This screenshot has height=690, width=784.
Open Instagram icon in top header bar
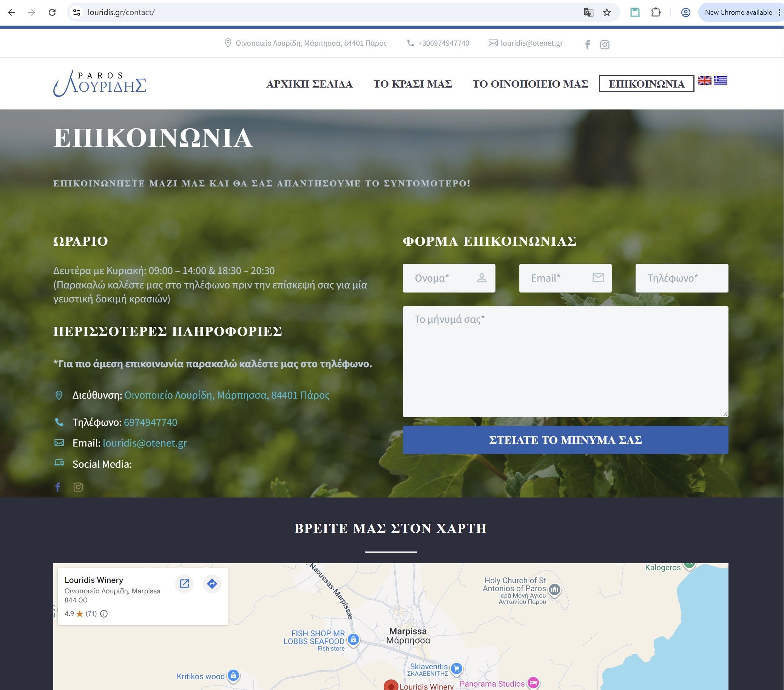(x=605, y=45)
